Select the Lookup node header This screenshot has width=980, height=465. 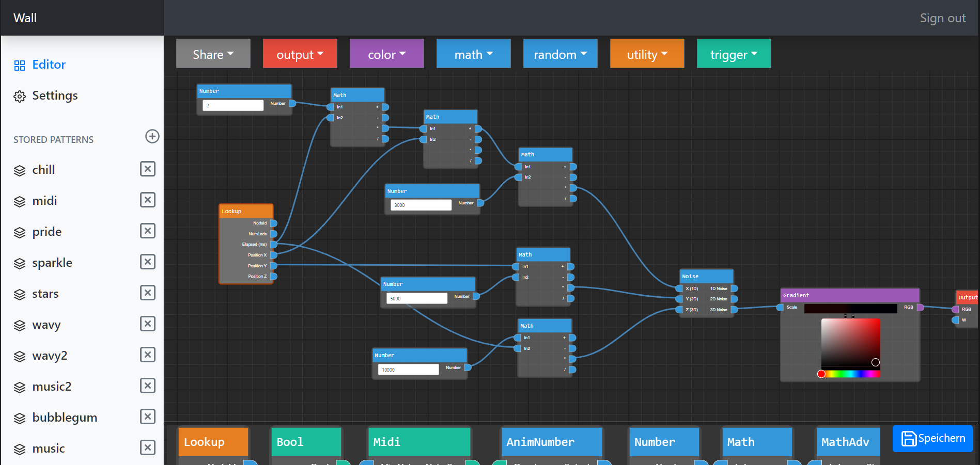[x=246, y=211]
